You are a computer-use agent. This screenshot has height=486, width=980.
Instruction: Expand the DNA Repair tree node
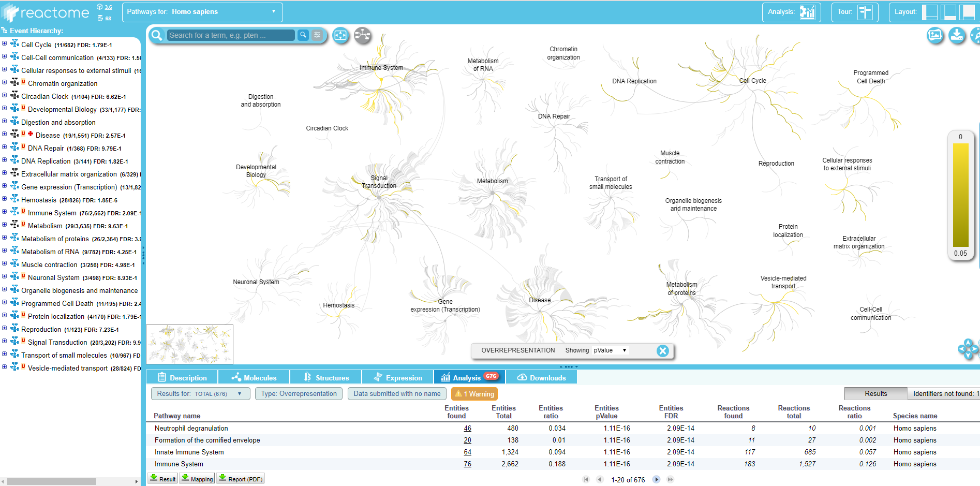coord(4,147)
